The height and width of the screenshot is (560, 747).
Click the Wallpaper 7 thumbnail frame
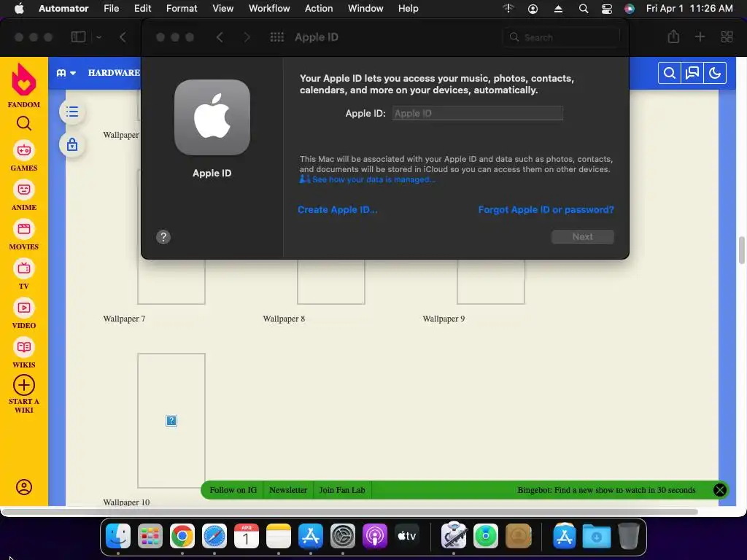tap(171, 282)
